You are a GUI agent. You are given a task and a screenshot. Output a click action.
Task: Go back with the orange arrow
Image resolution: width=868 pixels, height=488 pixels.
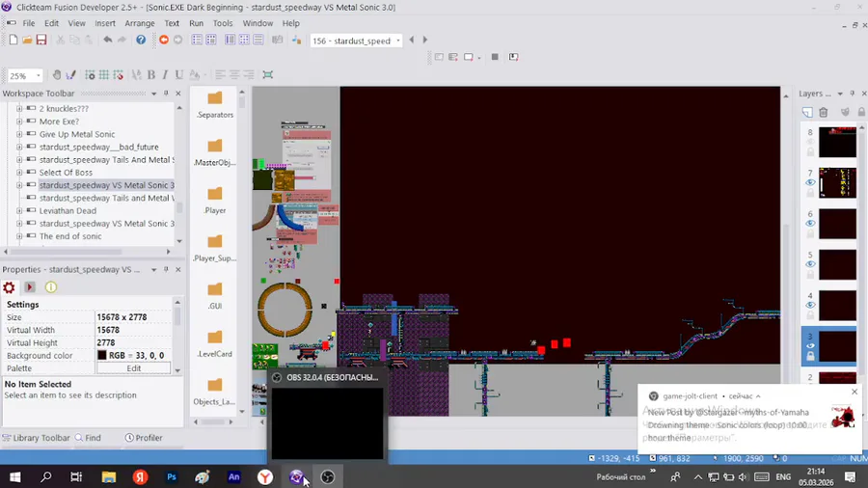pyautogui.click(x=164, y=40)
